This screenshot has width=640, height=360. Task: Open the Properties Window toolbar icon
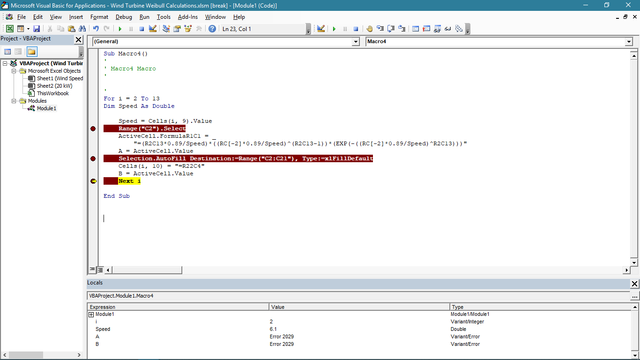click(177, 29)
